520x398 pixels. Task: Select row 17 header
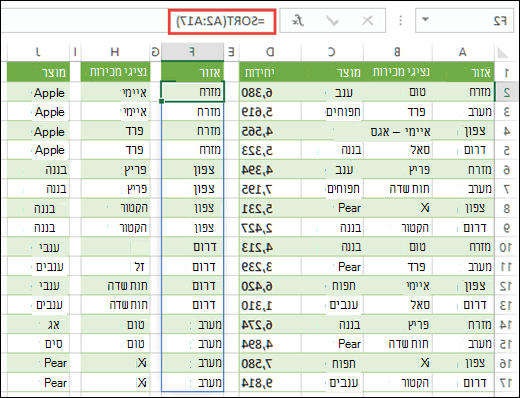click(506, 383)
